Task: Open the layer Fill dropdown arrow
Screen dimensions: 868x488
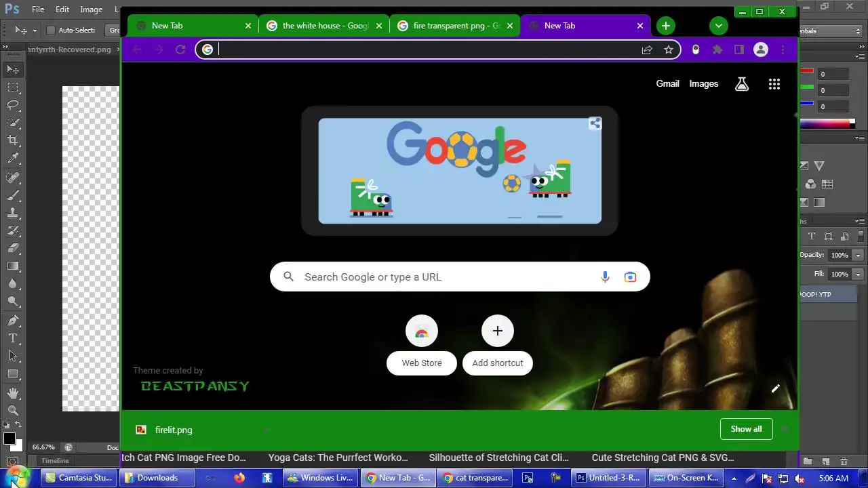Action: [859, 274]
